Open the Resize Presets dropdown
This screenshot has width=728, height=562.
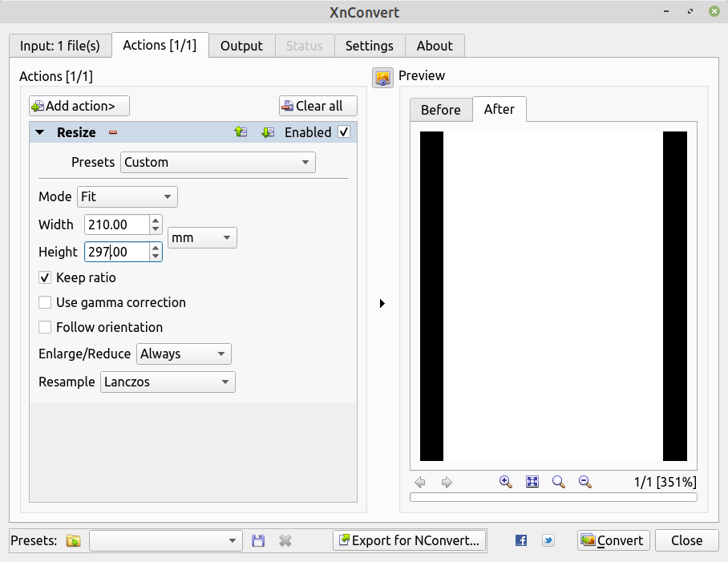(x=218, y=163)
